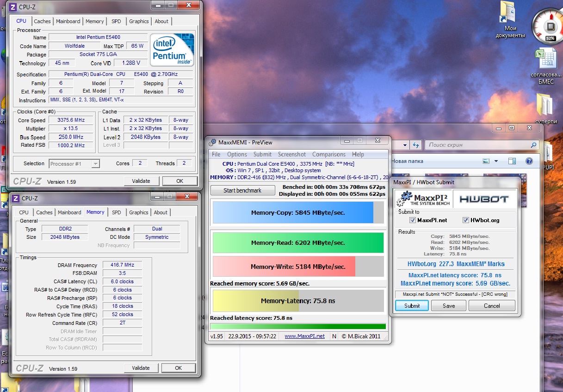The image size is (563, 392).
Task: Open the Excel file согласова... БМЕС on desktop
Action: pyautogui.click(x=546, y=67)
